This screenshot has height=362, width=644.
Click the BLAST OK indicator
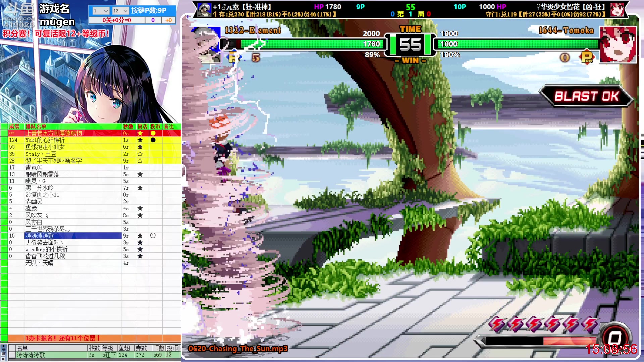point(586,96)
